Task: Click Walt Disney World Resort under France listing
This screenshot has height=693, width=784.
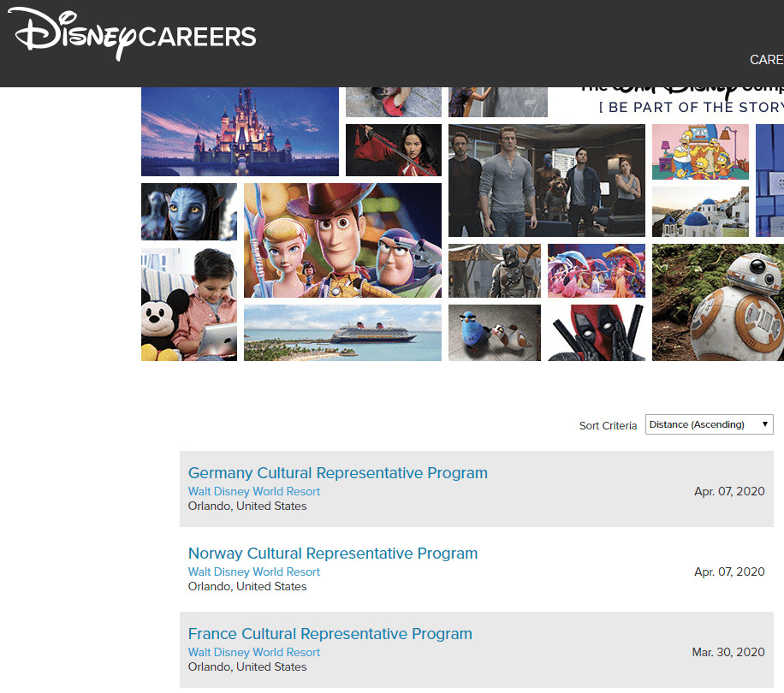Action: click(x=254, y=652)
